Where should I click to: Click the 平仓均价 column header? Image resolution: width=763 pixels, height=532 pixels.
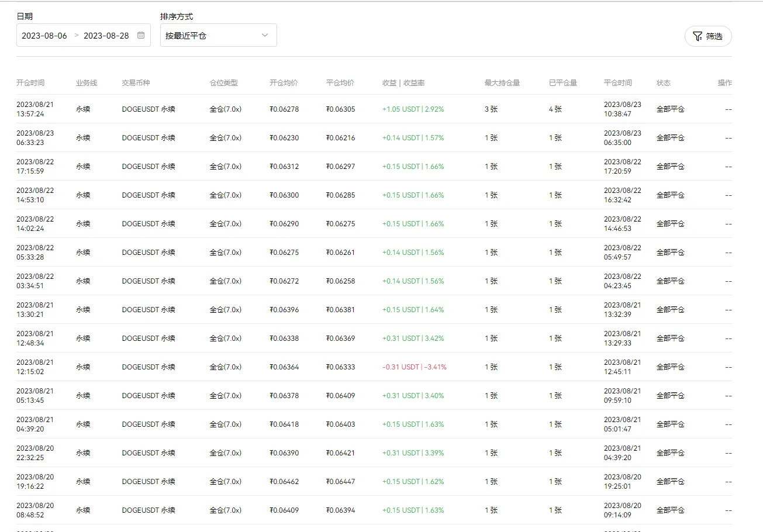tap(340, 83)
